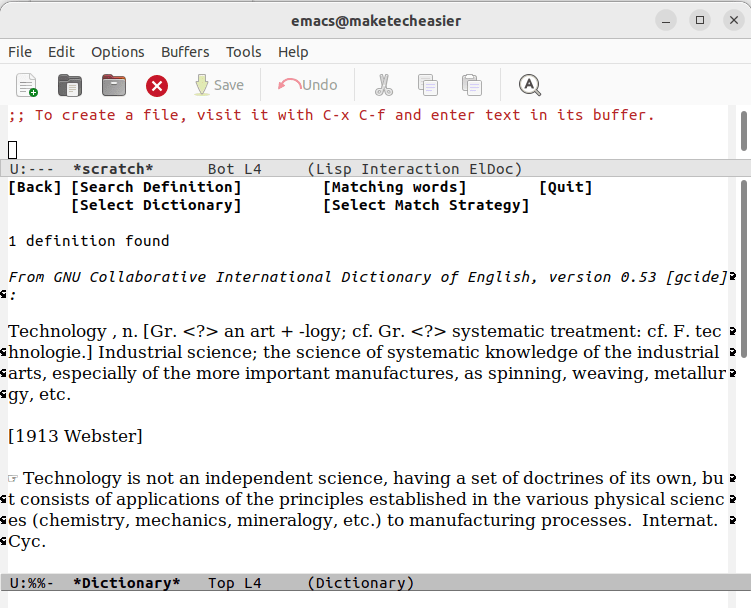Open the Help menu
Image resolution: width=751 pixels, height=608 pixels.
pyautogui.click(x=293, y=52)
